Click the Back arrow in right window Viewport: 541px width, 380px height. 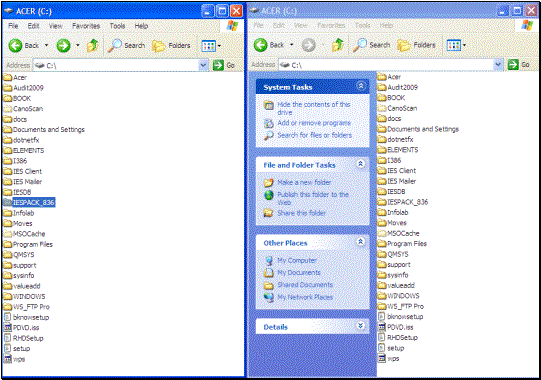tap(260, 45)
